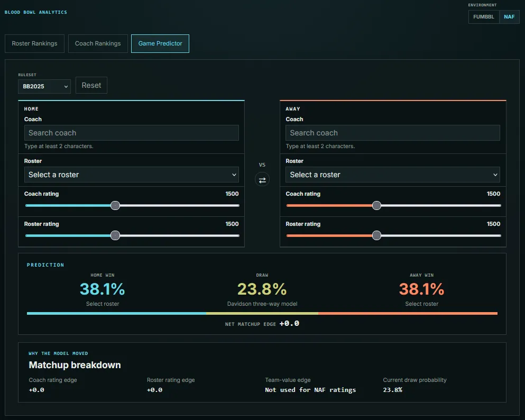Click the Away coach rating slider handle

(376, 205)
